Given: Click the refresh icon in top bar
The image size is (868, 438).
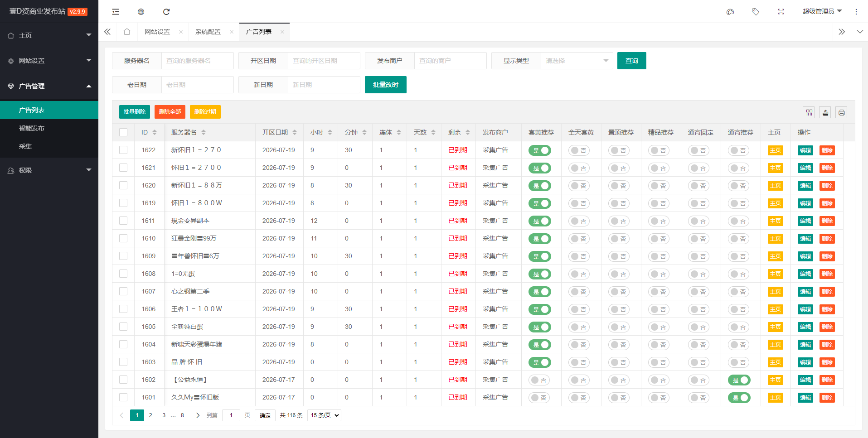Looking at the screenshot, I should coord(166,12).
